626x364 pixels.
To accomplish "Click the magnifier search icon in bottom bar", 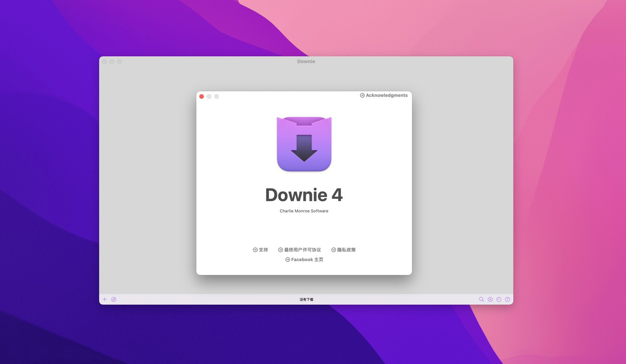I will pos(481,299).
